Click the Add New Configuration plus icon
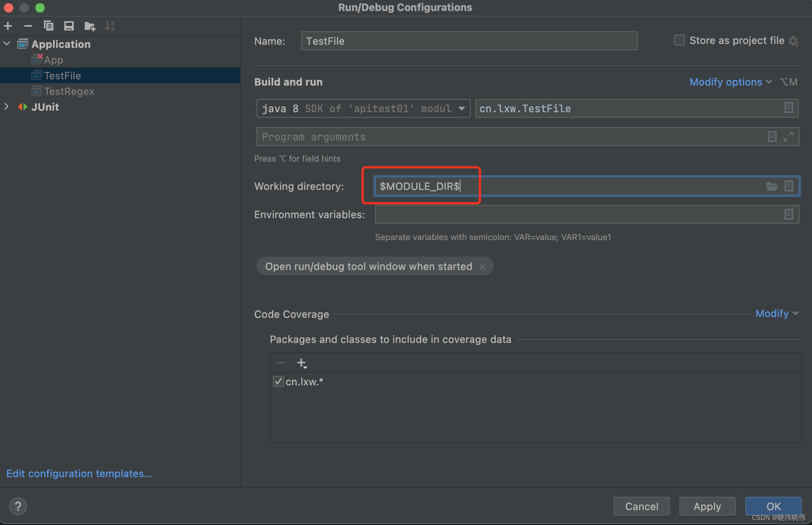812x525 pixels. tap(8, 26)
